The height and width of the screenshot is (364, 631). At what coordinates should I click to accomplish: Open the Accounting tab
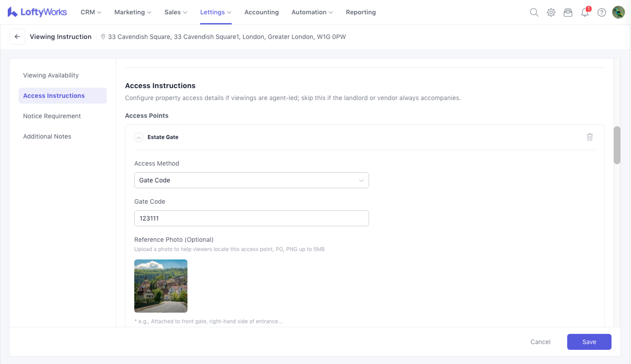click(261, 12)
